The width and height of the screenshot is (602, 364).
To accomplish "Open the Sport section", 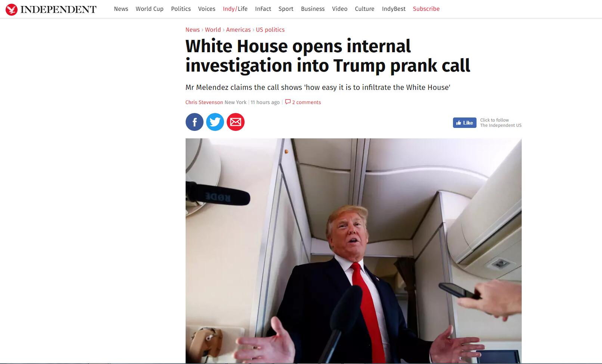I will tap(286, 9).
